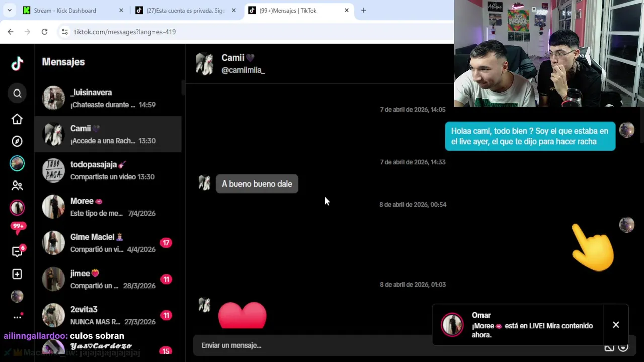Click Camii avatar beside 'A bueno' message
This screenshot has height=362, width=644.
tap(204, 183)
